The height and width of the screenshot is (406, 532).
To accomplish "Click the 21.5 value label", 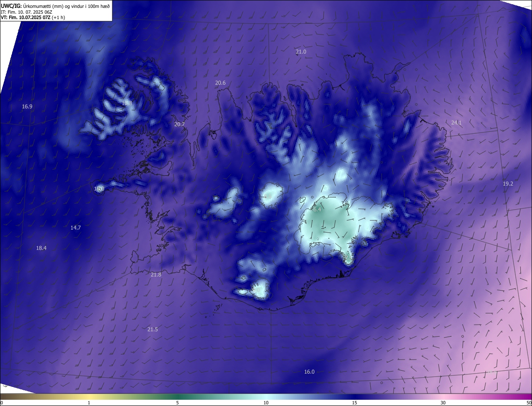I will click(153, 329).
